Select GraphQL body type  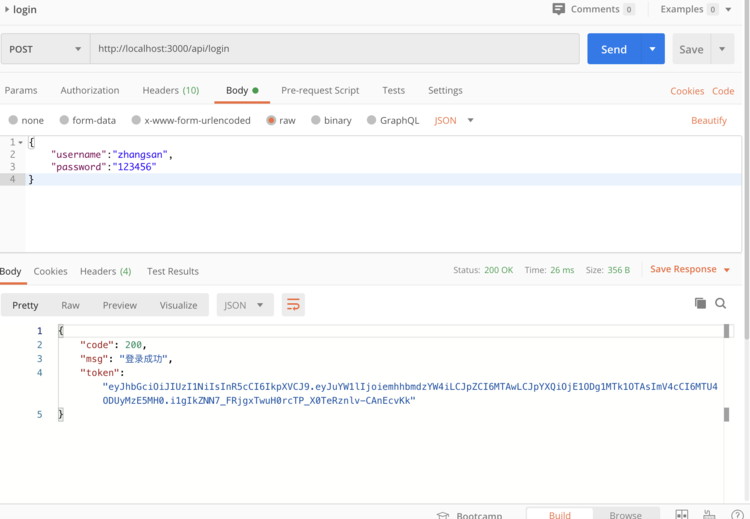point(371,120)
